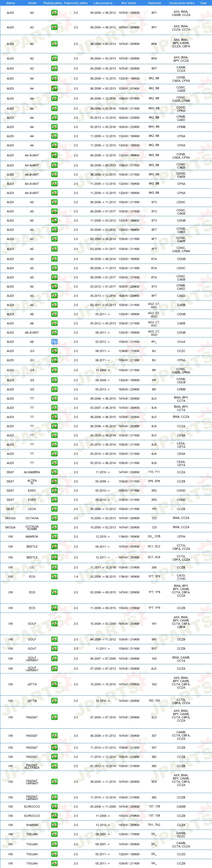Click the 710, 711 body code cell
The width and height of the screenshot is (212, 868).
point(154,472)
